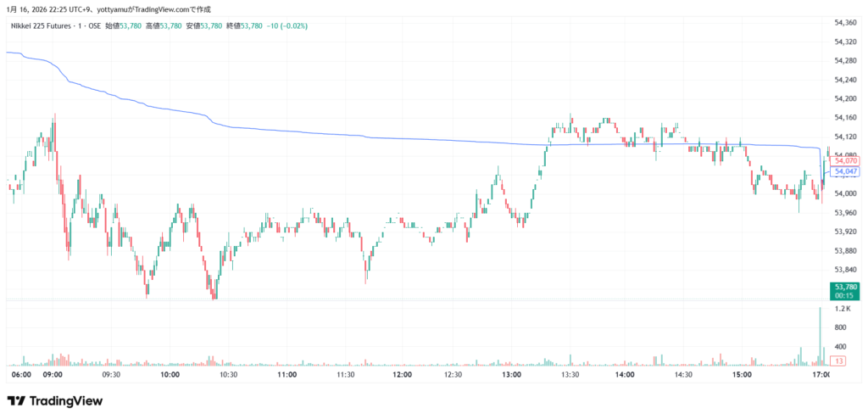Click the 1.2 K volume axis label
Viewport: 868px width, 419px height.
[842, 310]
